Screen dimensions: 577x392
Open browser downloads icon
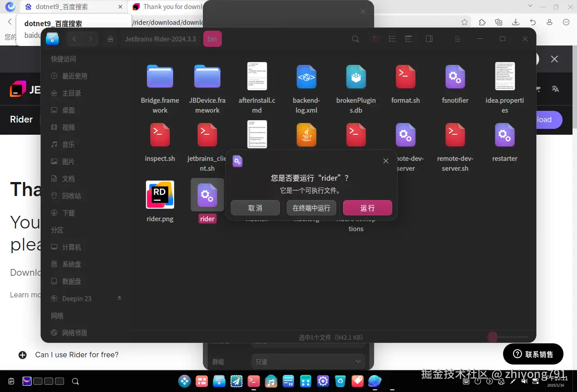coord(516,22)
